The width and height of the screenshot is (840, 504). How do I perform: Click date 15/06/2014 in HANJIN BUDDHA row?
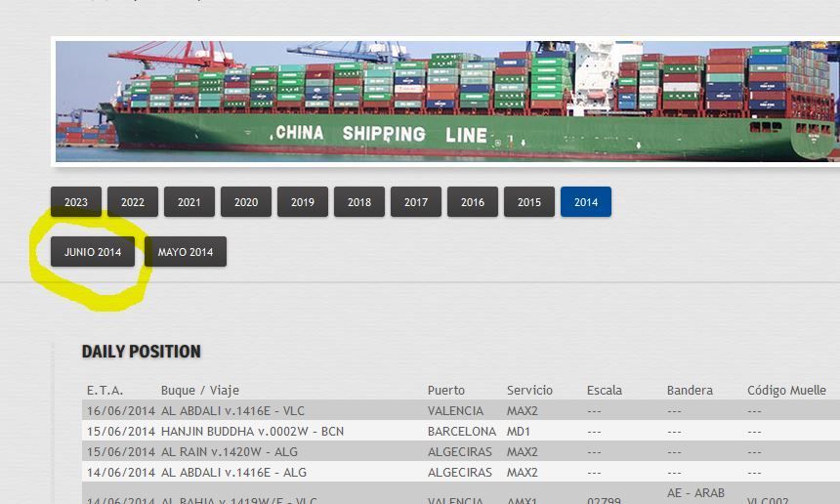click(120, 431)
